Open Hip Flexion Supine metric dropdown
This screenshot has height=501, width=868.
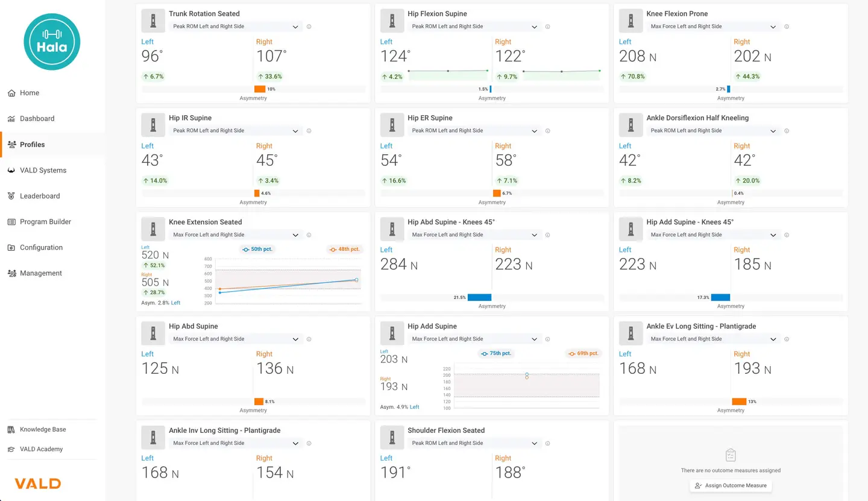(x=474, y=27)
